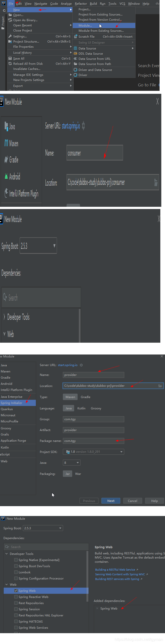Open the Refactor menu
Screen dimensions: 165x644
point(81,3)
